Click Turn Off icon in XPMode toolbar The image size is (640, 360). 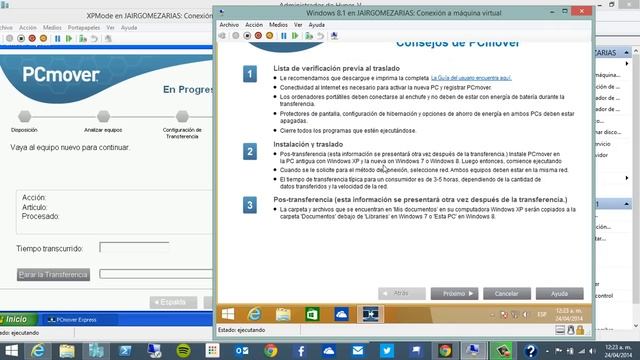click(x=21, y=39)
